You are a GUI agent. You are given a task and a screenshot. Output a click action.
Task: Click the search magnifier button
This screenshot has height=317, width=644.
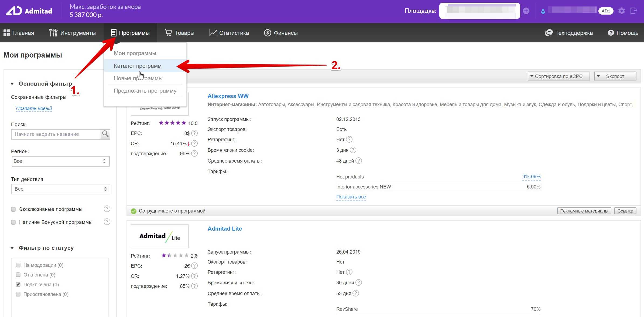click(x=105, y=134)
